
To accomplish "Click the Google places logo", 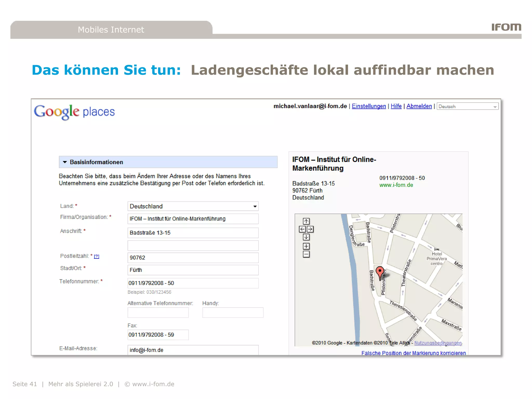I will pyautogui.click(x=74, y=112).
